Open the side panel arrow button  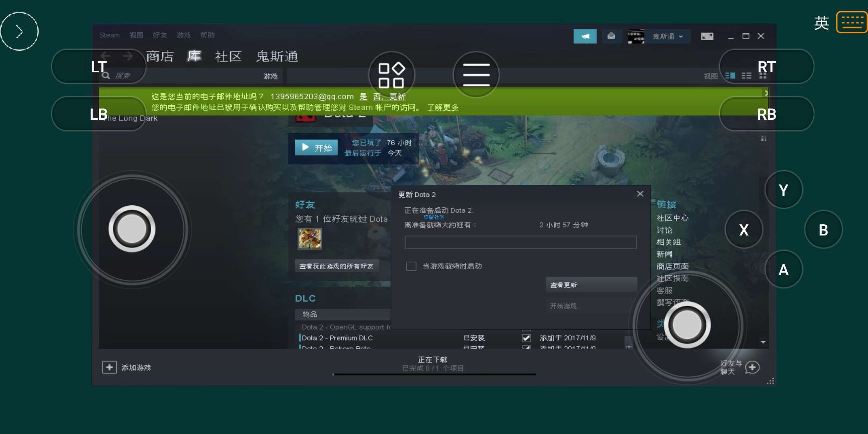pos(19,31)
